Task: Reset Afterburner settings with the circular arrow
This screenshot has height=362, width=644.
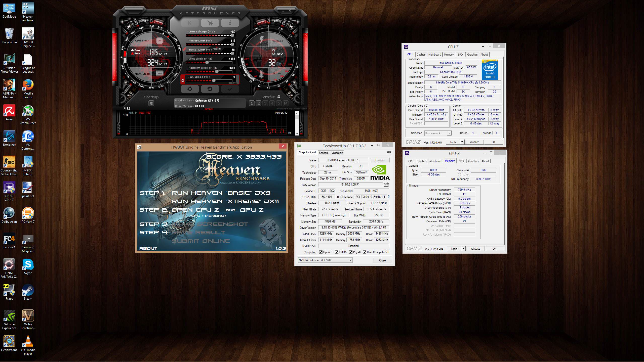Action: (210, 89)
